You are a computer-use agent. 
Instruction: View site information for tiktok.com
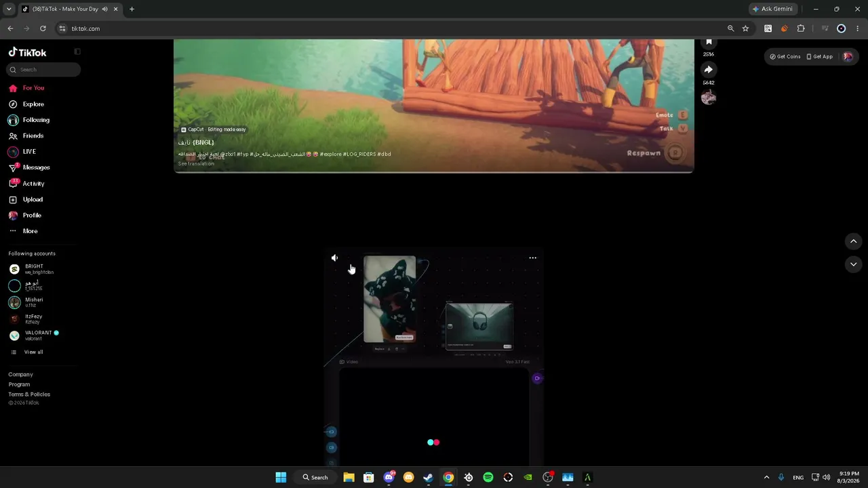tap(62, 28)
